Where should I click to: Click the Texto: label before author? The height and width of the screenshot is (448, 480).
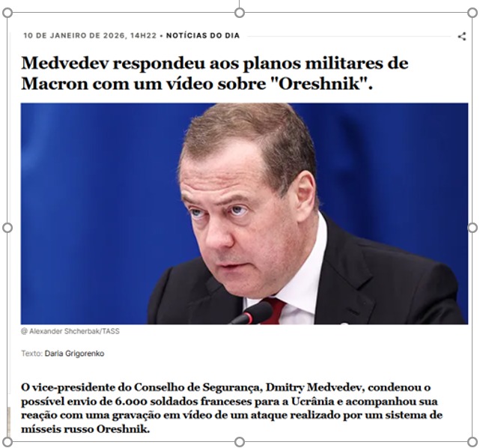32,354
